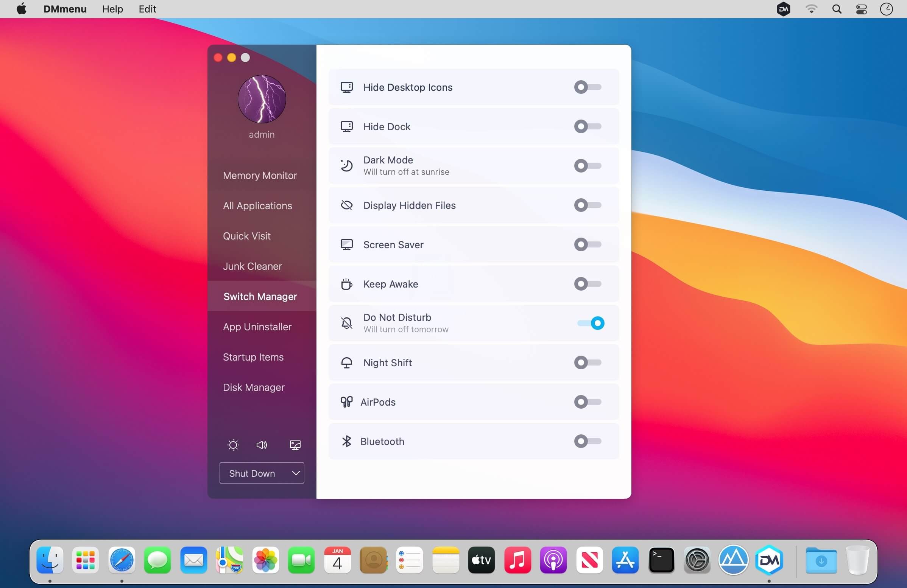
Task: Click the DMmenu icon in menu bar
Action: [783, 9]
